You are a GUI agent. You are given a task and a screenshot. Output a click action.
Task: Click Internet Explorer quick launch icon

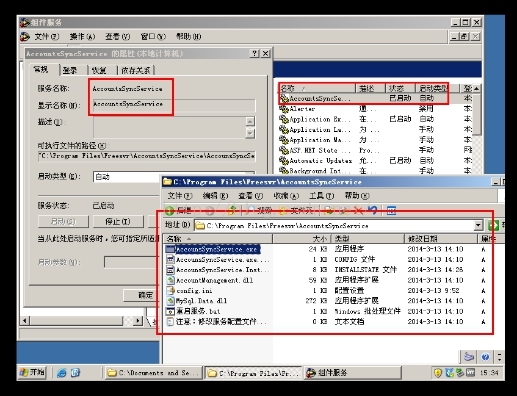pyautogui.click(x=62, y=373)
